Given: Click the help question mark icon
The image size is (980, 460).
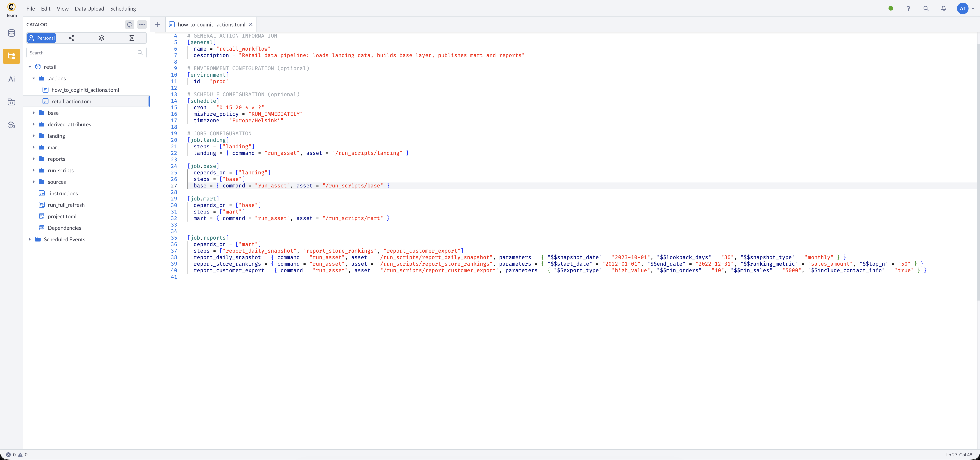Looking at the screenshot, I should point(908,8).
